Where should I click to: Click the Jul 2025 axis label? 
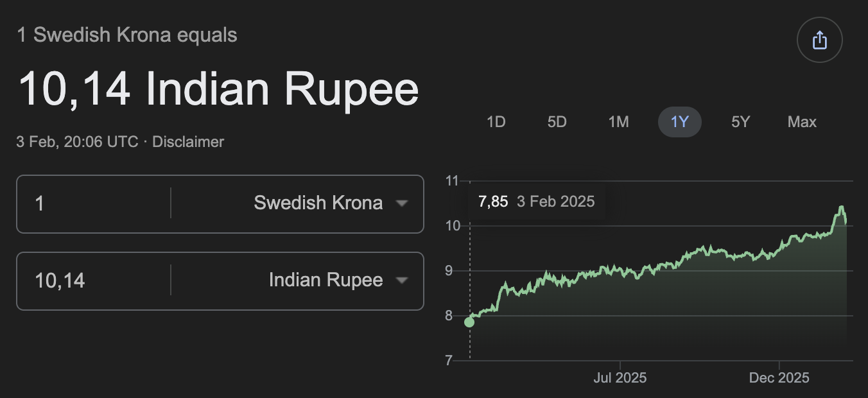(620, 378)
